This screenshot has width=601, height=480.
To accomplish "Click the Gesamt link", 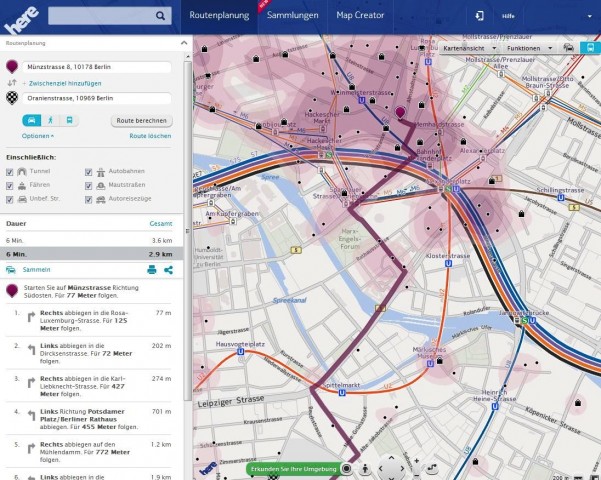I will [161, 224].
